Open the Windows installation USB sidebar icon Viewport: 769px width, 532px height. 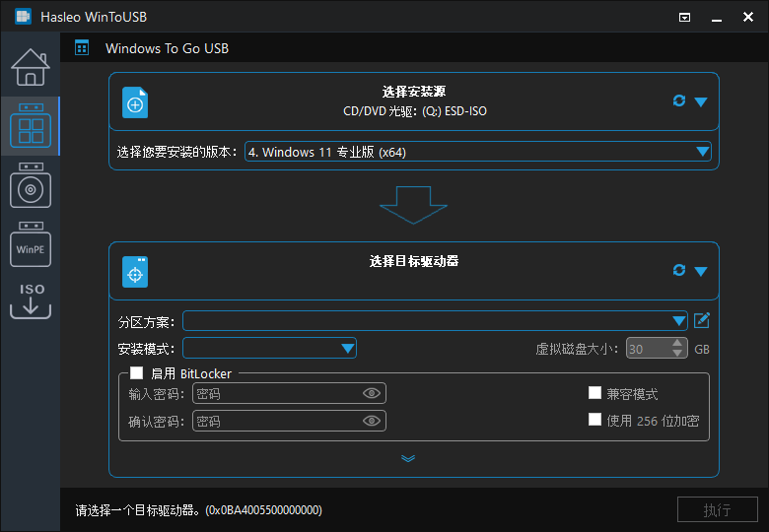[31, 185]
